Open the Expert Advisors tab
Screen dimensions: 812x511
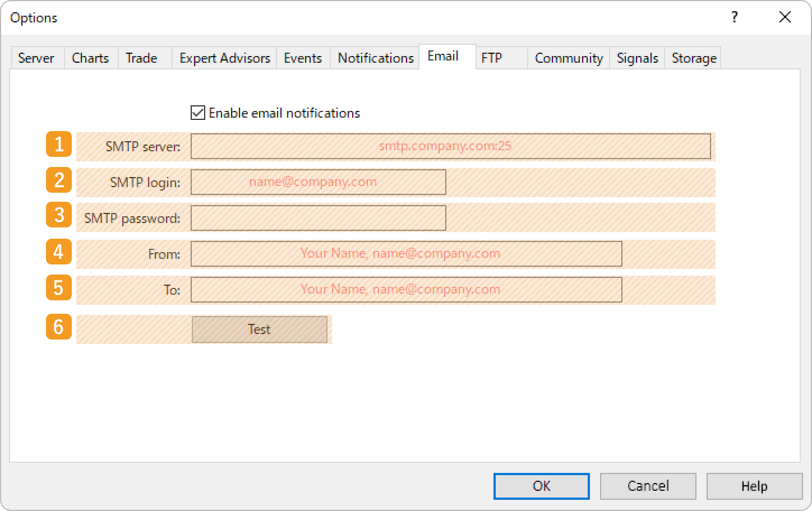[x=224, y=58]
